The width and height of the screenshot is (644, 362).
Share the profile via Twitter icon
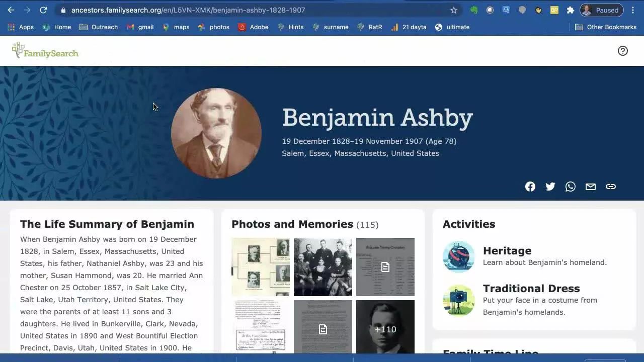[550, 187]
